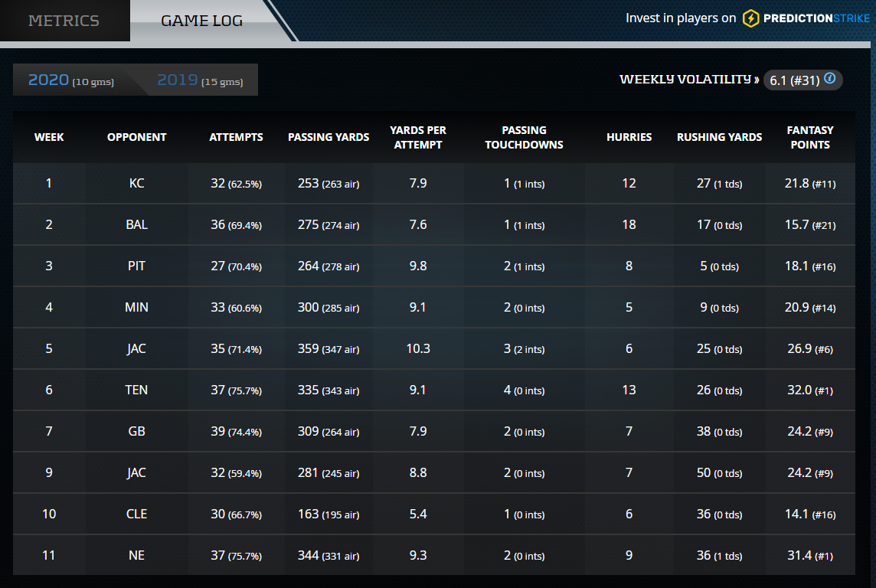
Task: Sort by the Week column header
Action: (x=49, y=137)
